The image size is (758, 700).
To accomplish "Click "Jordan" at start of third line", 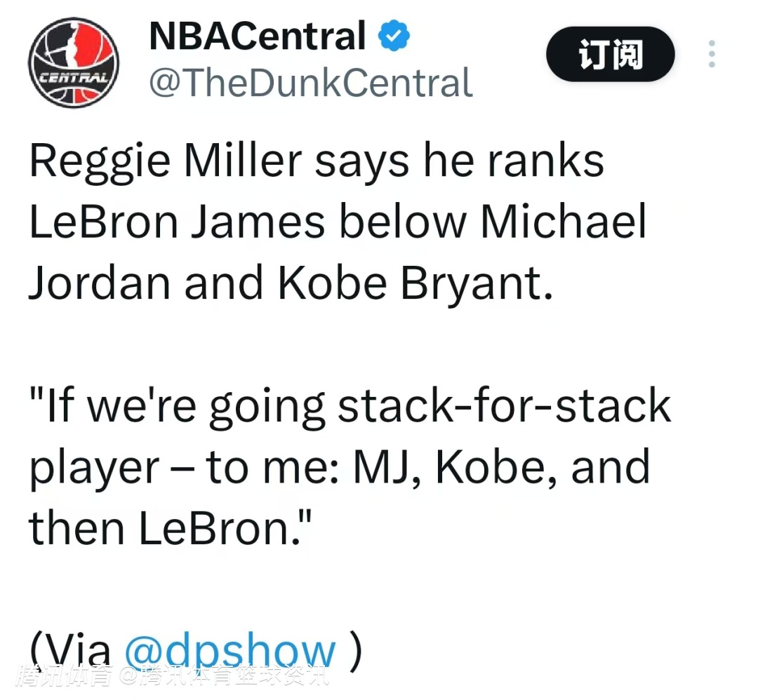I will [100, 282].
